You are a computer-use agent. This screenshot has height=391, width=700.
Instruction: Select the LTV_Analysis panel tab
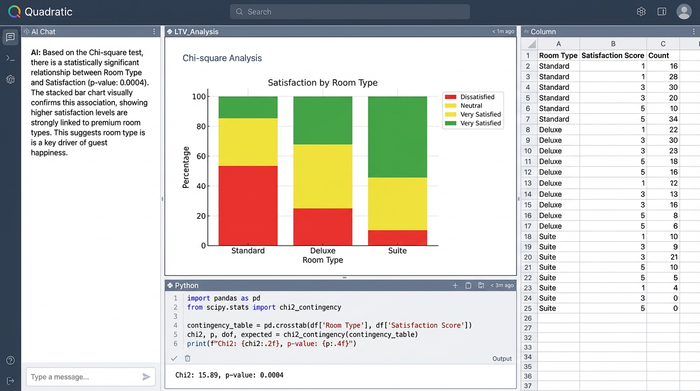[196, 32]
